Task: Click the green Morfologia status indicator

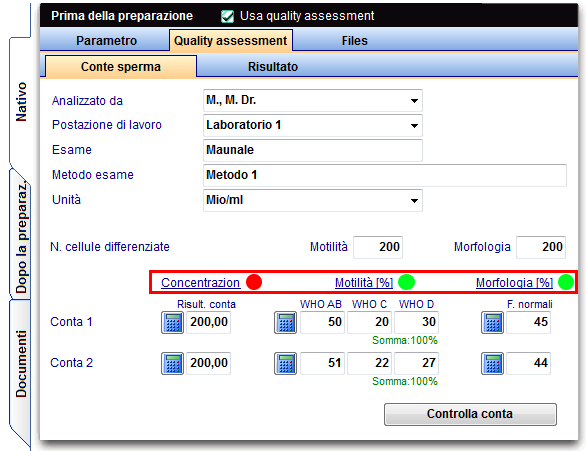Action: 565,282
